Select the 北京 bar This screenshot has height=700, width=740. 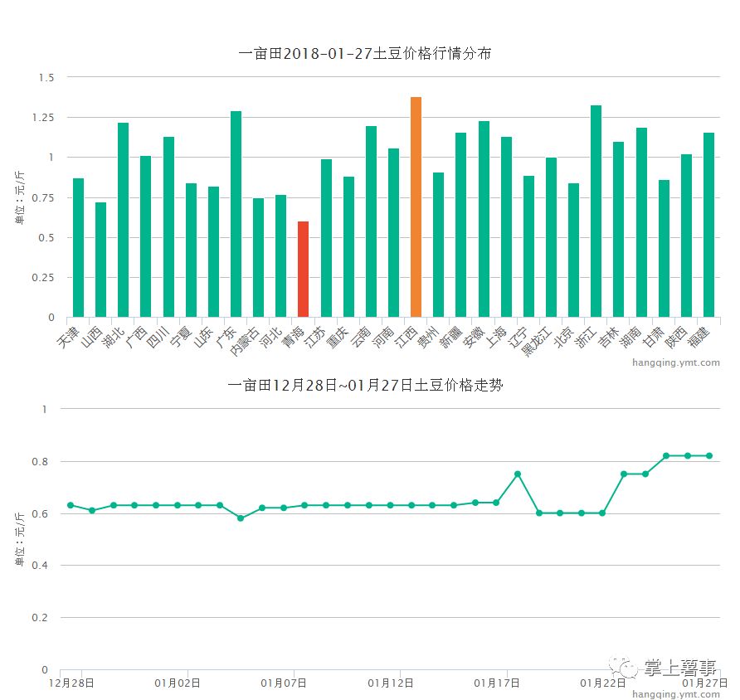click(x=573, y=250)
